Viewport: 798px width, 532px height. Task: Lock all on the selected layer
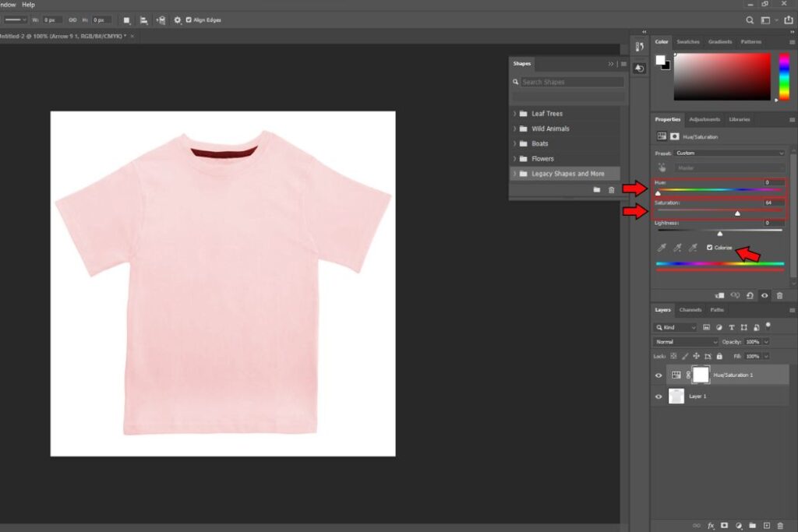pos(719,356)
